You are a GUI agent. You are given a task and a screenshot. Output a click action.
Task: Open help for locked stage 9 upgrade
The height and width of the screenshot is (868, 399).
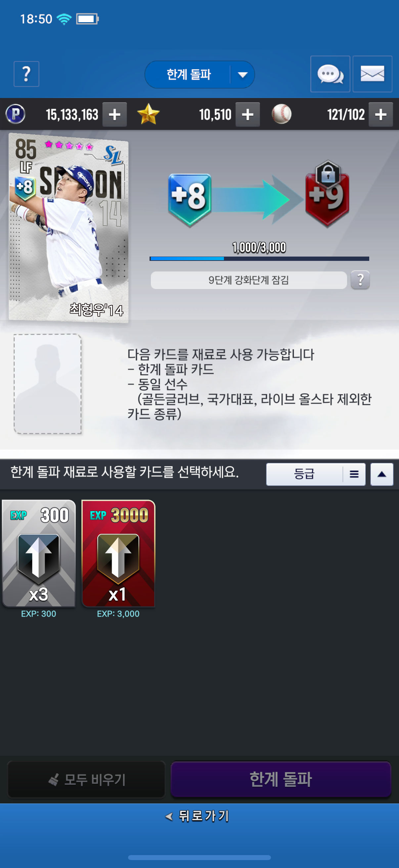360,280
